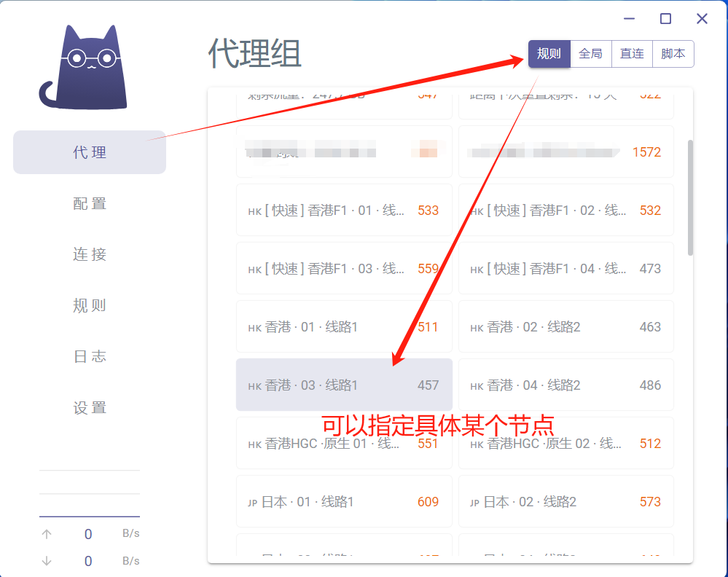Click latency value 463

coord(650,327)
